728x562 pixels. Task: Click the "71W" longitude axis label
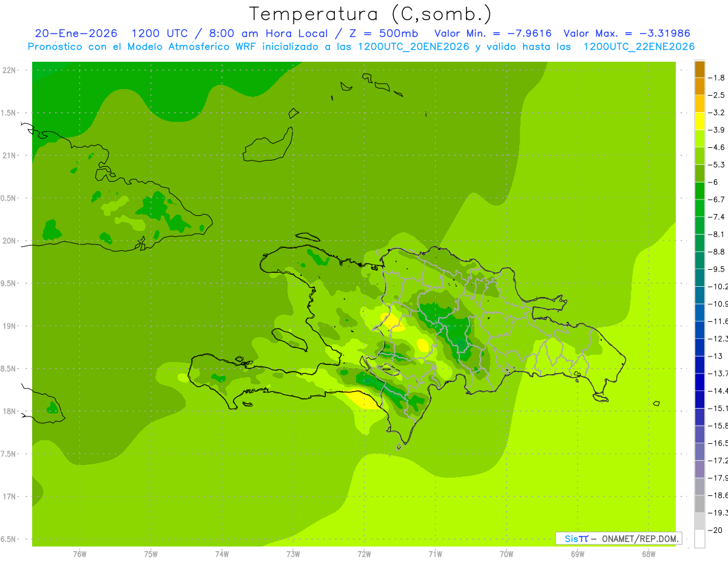(x=435, y=554)
